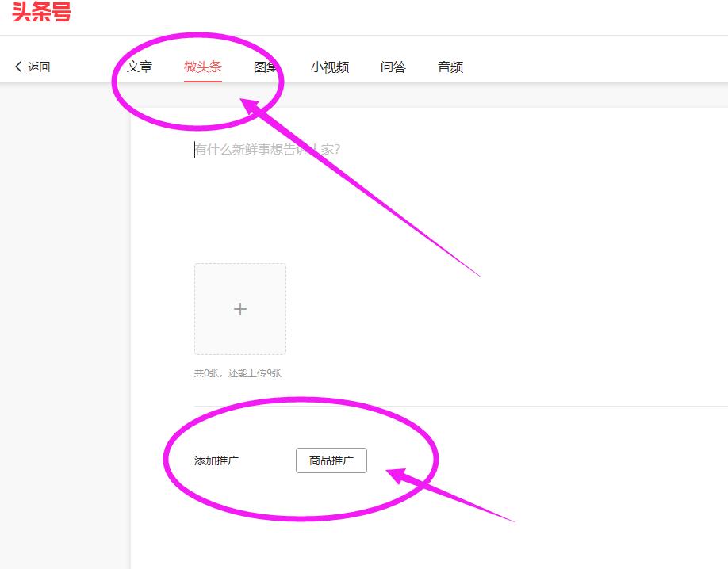Switch to the 小视频 tab
This screenshot has width=728, height=569.
coord(330,67)
